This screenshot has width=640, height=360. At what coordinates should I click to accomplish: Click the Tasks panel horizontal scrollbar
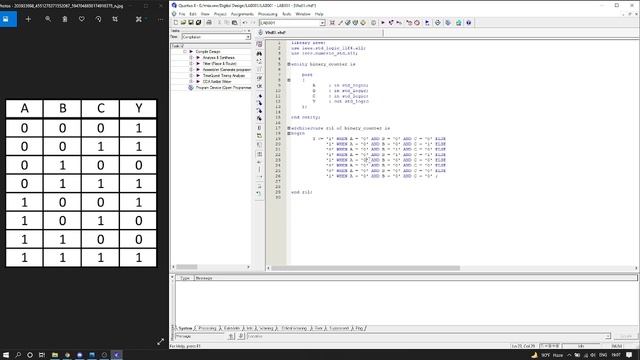pos(187,267)
